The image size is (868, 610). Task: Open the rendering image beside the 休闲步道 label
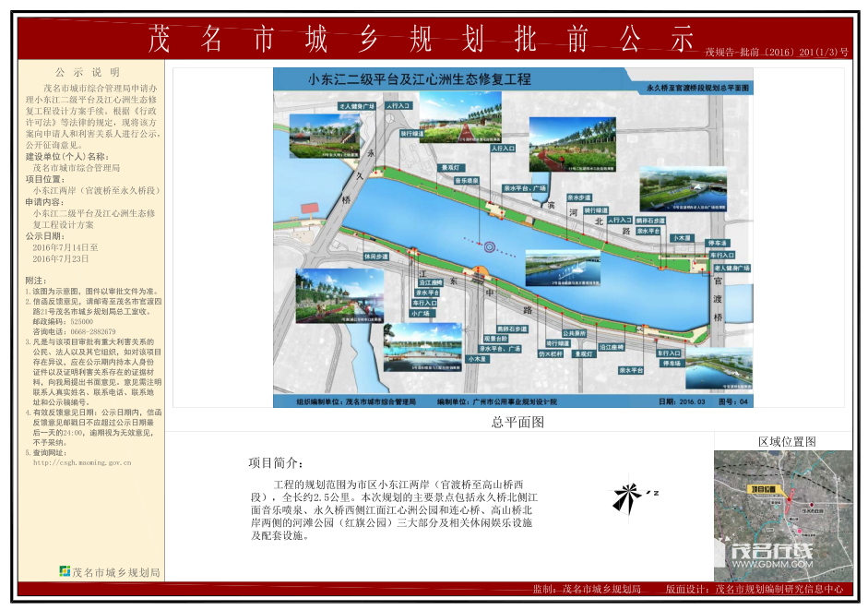pyautogui.click(x=339, y=296)
